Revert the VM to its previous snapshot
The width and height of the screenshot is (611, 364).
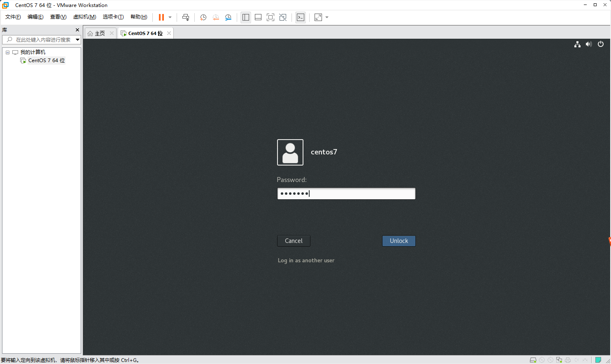tap(216, 17)
